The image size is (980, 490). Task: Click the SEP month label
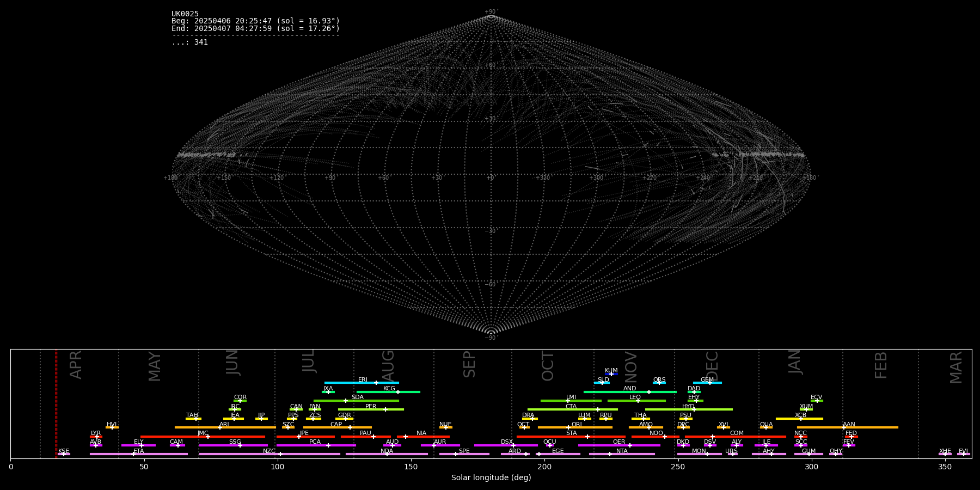469,364
